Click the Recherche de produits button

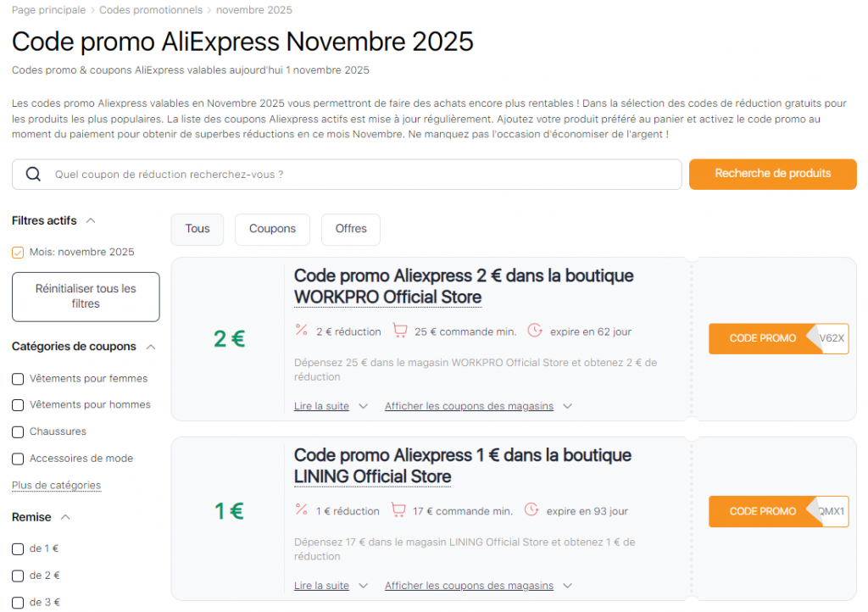[772, 174]
